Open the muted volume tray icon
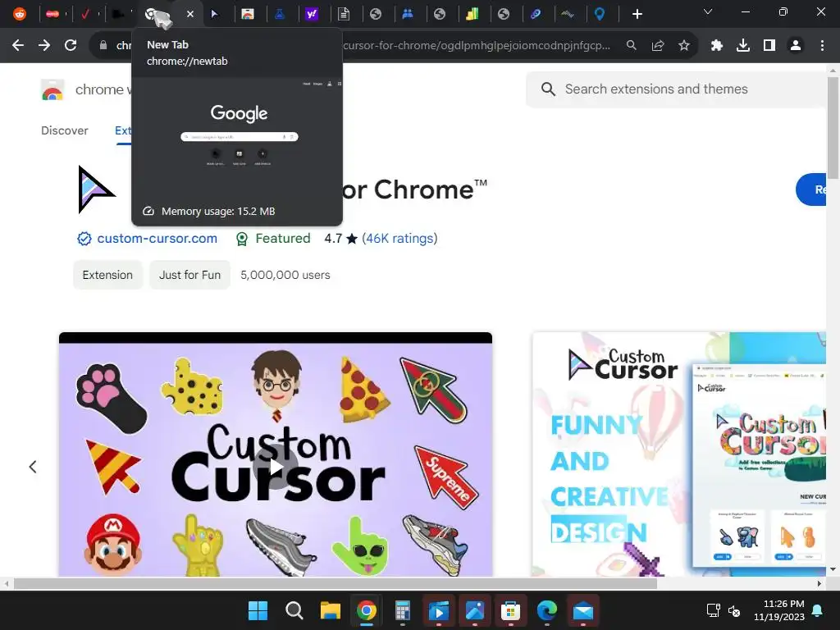 [734, 610]
